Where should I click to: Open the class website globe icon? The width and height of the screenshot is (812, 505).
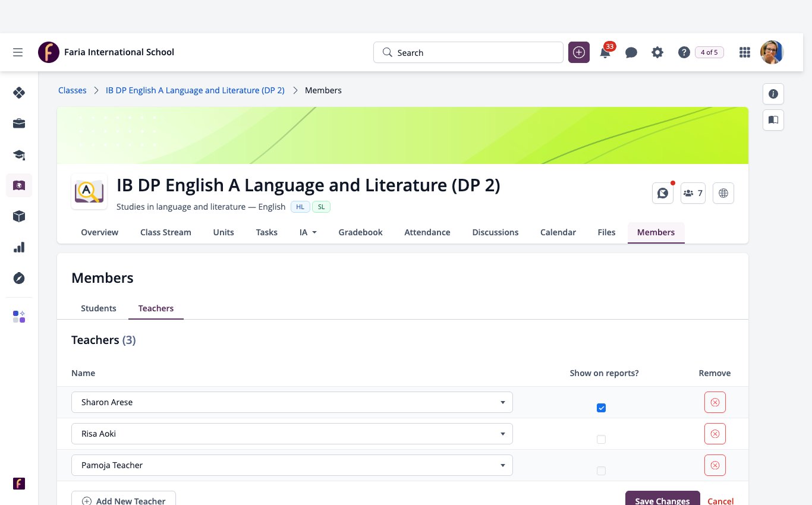click(x=723, y=193)
